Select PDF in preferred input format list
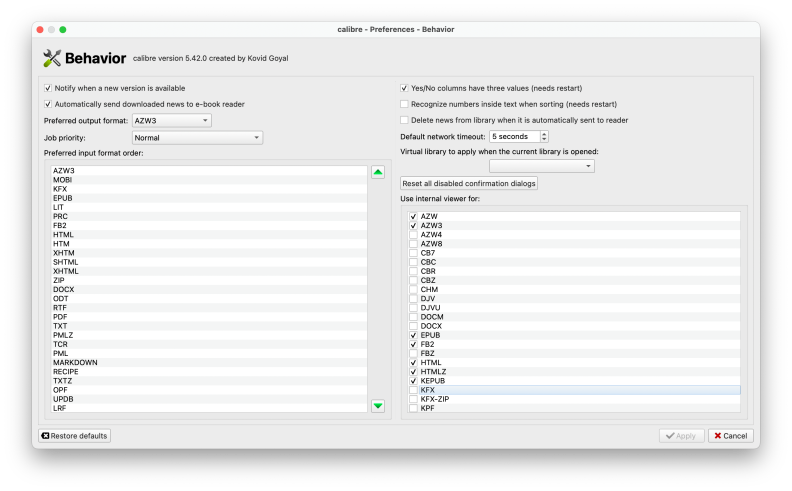Image resolution: width=792 pixels, height=491 pixels. (209, 317)
